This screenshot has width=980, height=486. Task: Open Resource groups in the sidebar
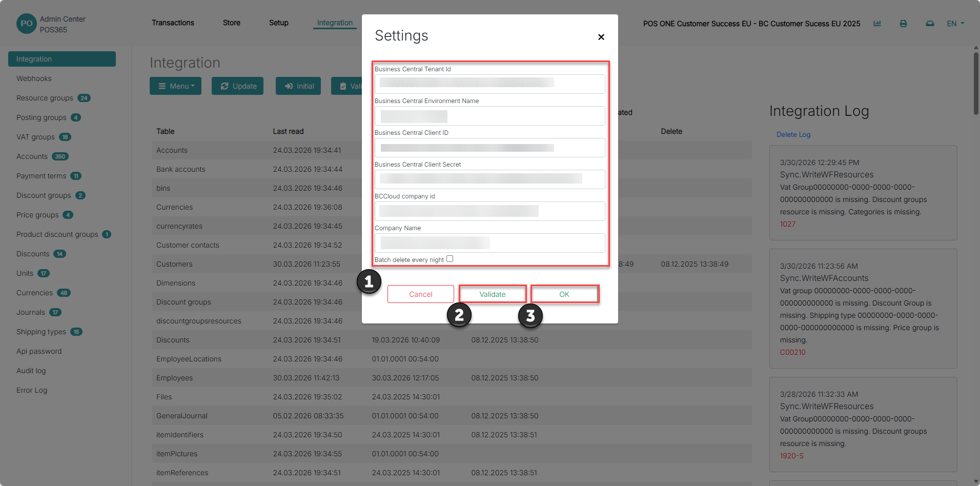[45, 98]
